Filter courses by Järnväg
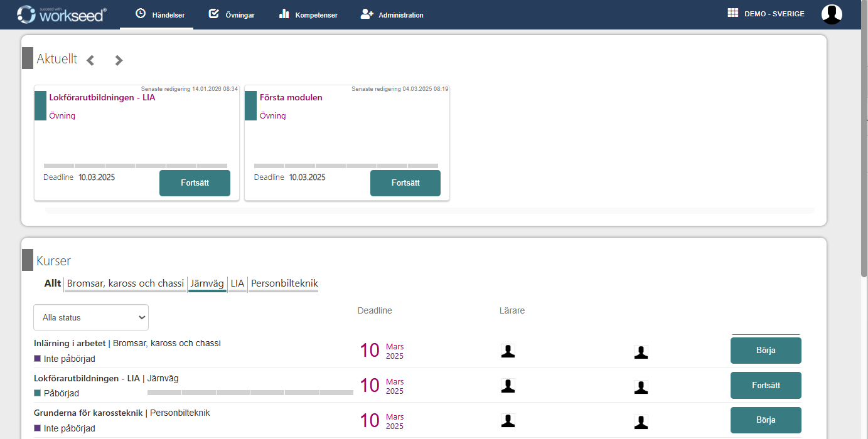 pos(207,283)
